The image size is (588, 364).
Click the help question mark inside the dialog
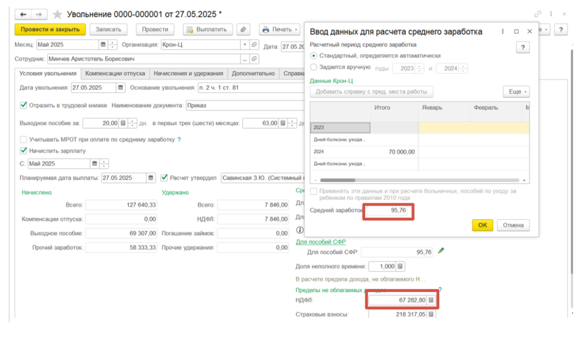[x=522, y=48]
